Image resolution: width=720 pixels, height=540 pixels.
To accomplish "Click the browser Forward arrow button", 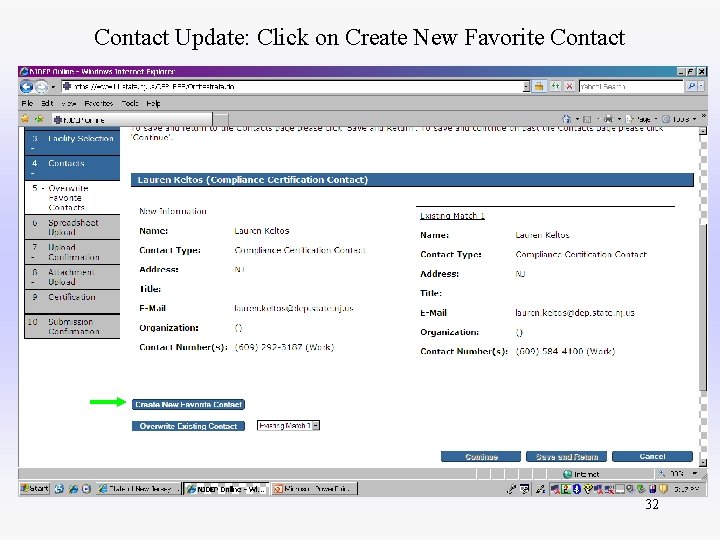I will click(41, 87).
